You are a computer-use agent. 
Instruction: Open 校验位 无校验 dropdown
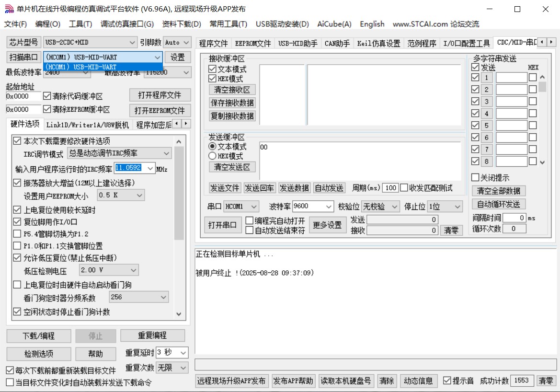coord(380,207)
